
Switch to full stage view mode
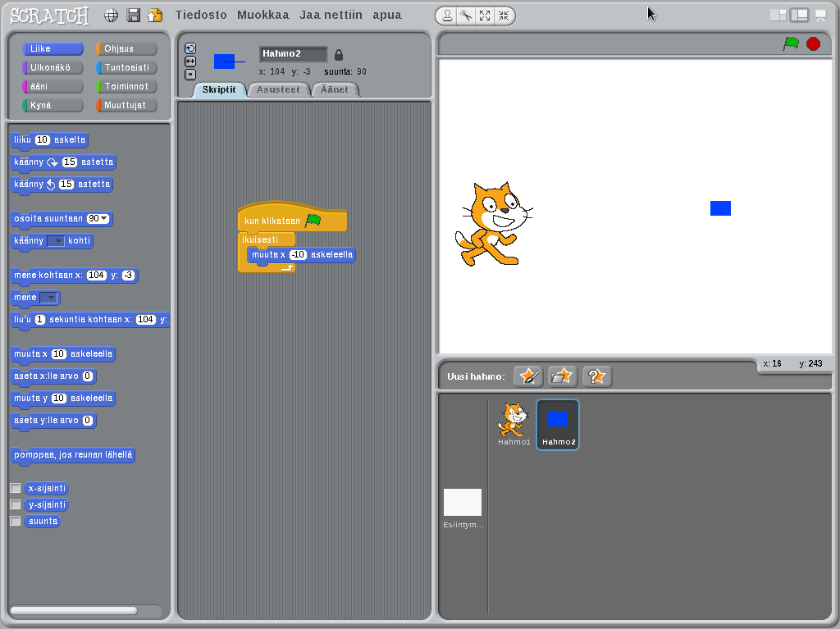799,16
